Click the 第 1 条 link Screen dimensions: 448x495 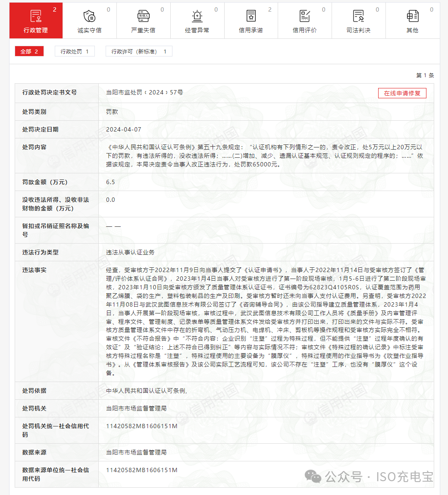click(425, 75)
